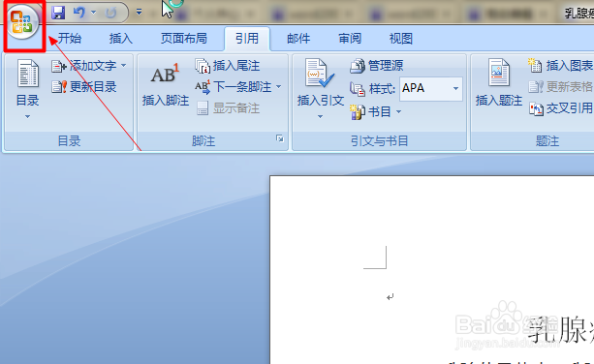Open the APA style combo box
Image resolution: width=594 pixels, height=364 pixels.
431,88
